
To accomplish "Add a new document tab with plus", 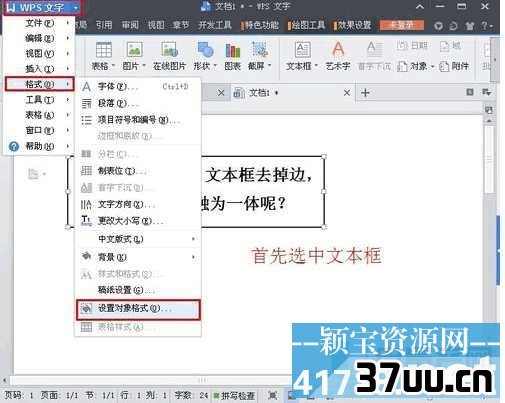I will [365, 92].
